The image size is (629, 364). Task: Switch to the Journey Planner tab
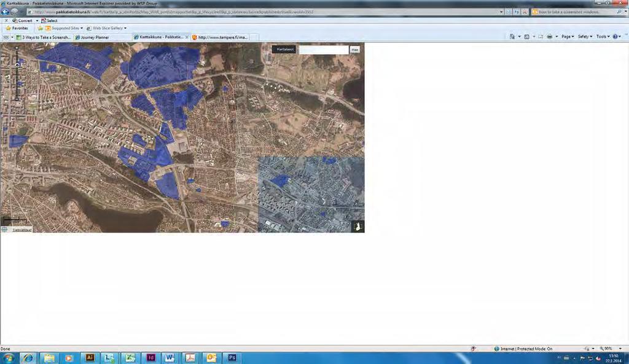tap(103, 37)
